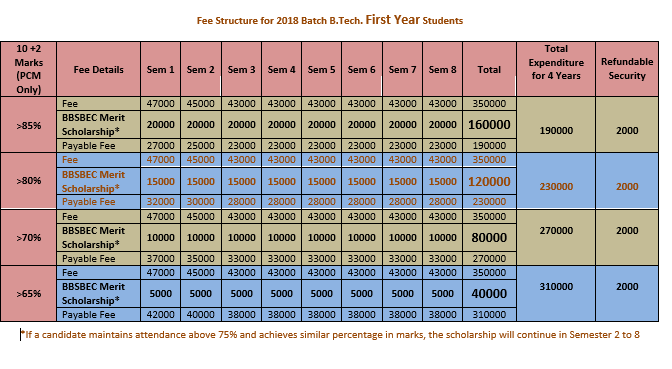The image size is (672, 369).
Task: Click the Total column header
Action: (489, 69)
